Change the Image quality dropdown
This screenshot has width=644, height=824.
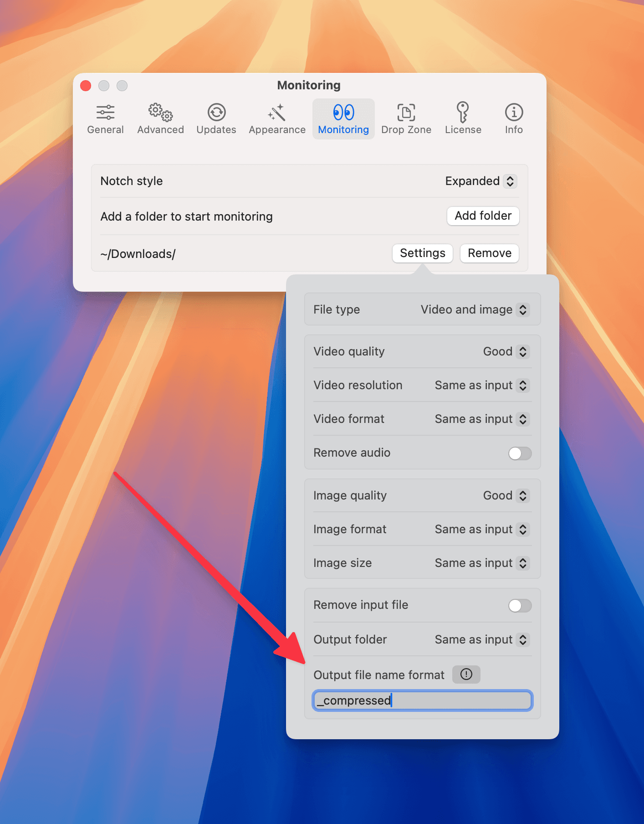506,496
